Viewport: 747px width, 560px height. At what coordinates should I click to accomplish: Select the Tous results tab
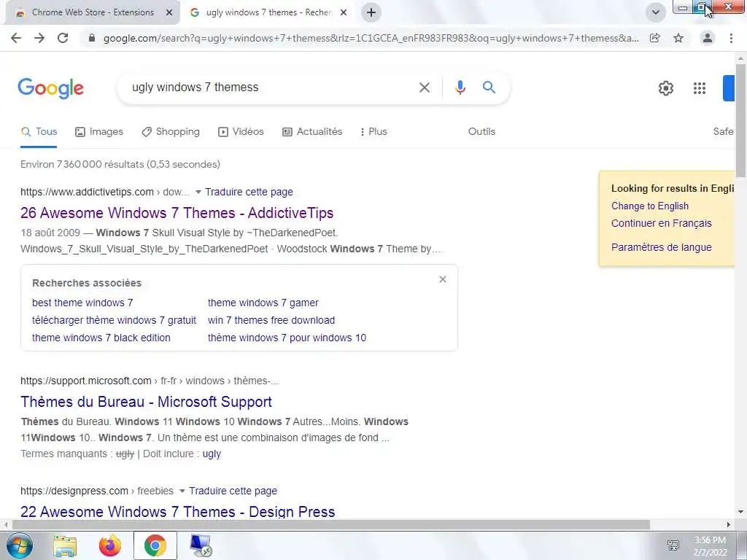coord(39,132)
